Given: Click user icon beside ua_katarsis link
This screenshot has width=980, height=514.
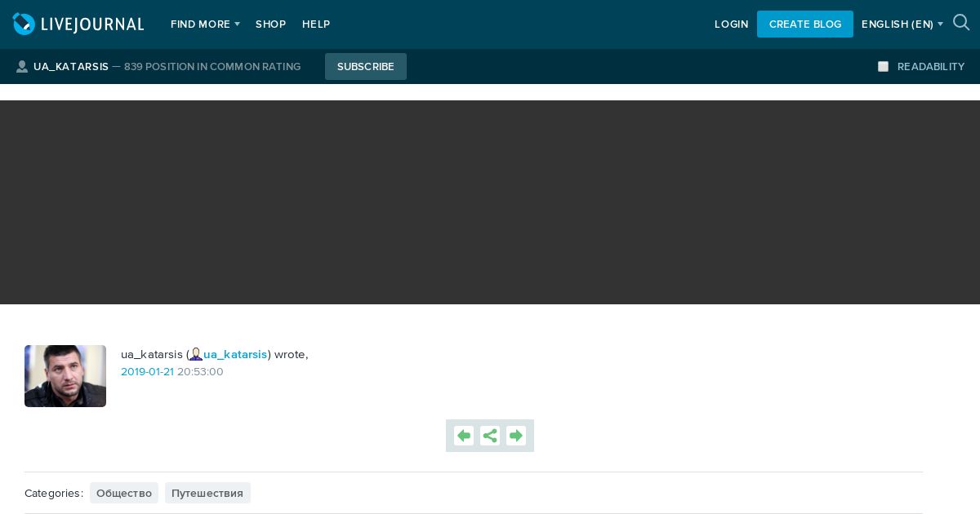Looking at the screenshot, I should pyautogui.click(x=196, y=354).
